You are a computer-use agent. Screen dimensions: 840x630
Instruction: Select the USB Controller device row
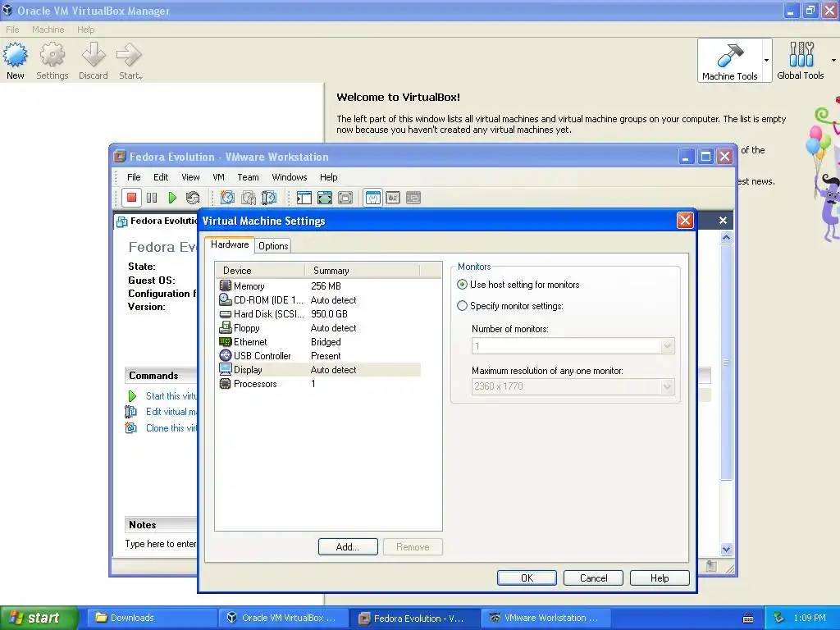(319, 356)
